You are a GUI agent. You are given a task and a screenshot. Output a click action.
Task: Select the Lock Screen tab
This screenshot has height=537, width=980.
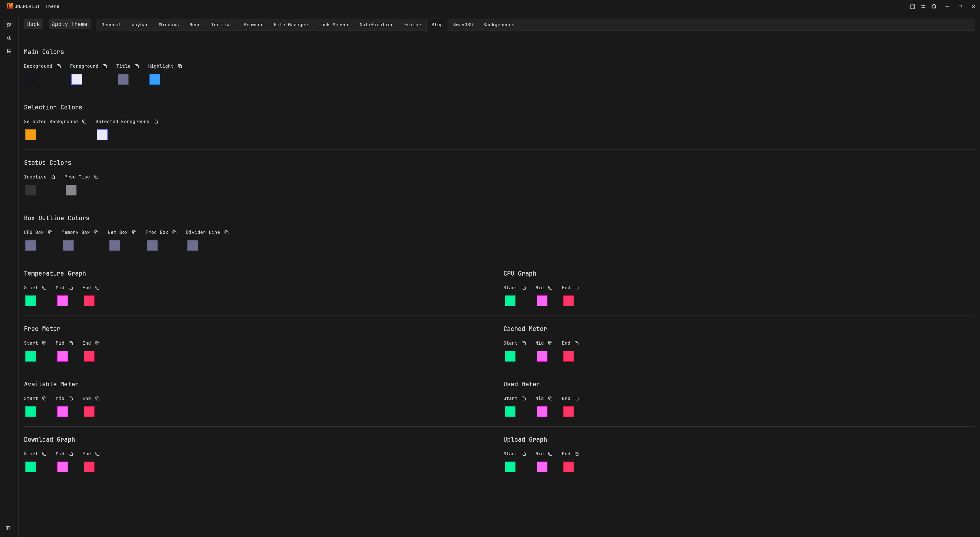[x=334, y=25]
